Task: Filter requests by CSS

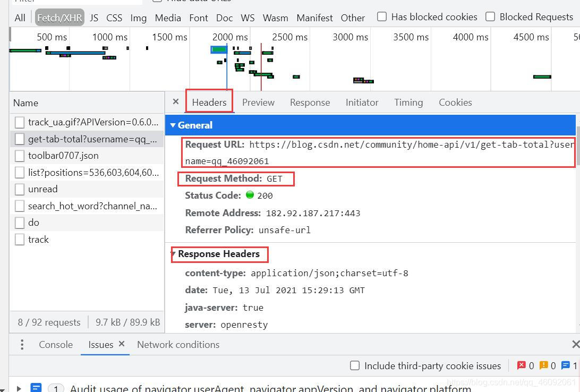Action: pos(114,18)
